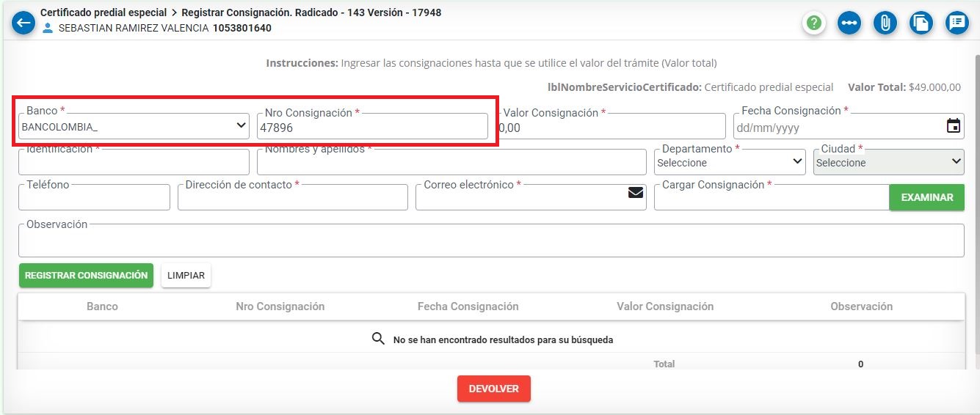Open the comments notes icon
This screenshot has width=980, height=415.
pyautogui.click(x=957, y=23)
